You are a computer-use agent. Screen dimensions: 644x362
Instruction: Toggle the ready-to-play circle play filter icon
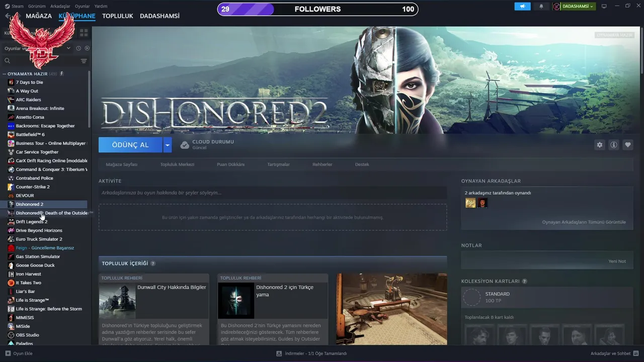coord(87,48)
